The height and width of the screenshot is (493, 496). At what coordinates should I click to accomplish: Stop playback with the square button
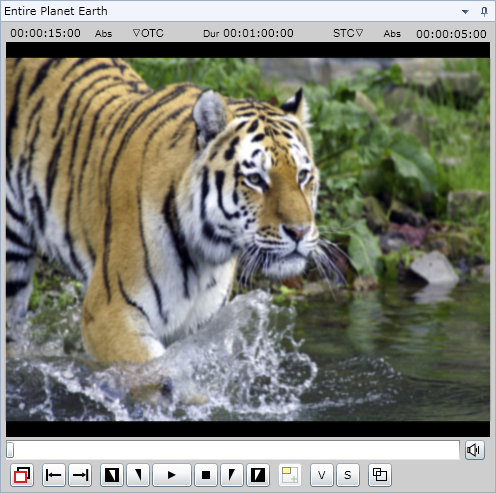[206, 475]
